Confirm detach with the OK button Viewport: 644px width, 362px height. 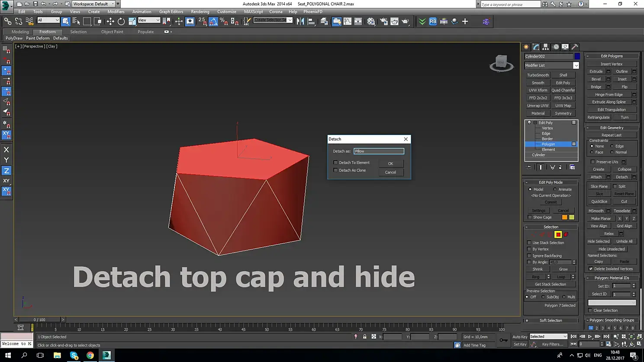click(x=390, y=163)
